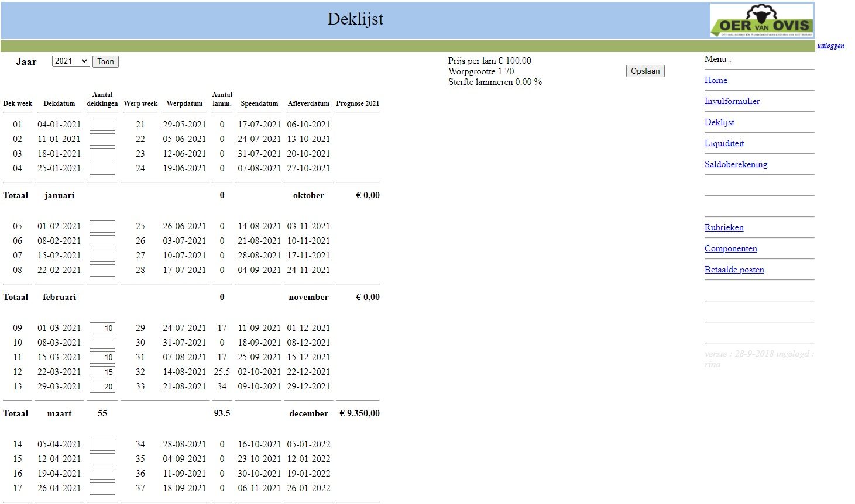Focus dekkingen field for week 01

coord(102,125)
